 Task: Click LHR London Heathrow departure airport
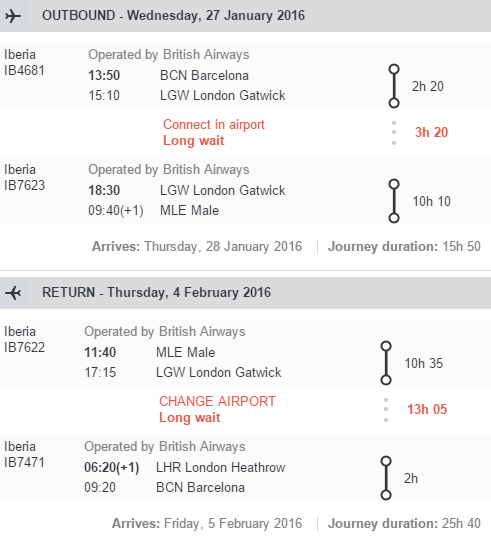click(220, 467)
